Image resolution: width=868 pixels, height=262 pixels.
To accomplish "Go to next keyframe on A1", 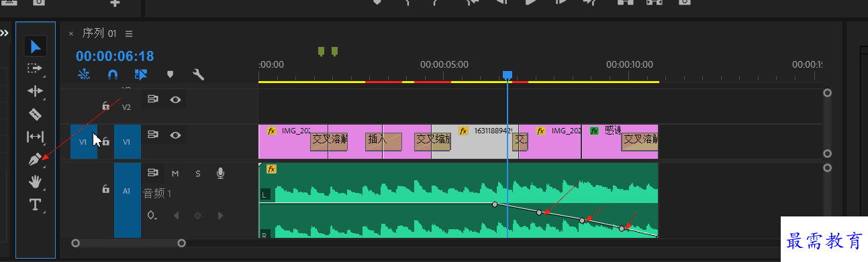I will point(220,216).
